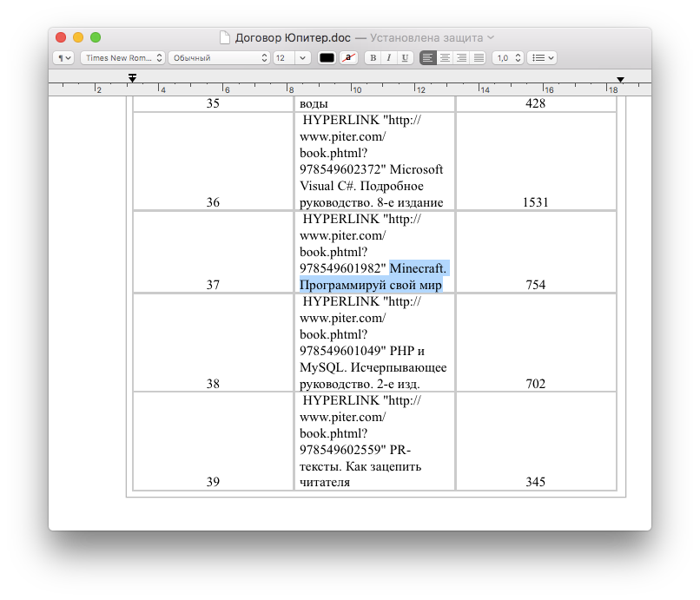Open the font size 12 combo box
Viewport: 700px width, 600px height.
pyautogui.click(x=291, y=58)
